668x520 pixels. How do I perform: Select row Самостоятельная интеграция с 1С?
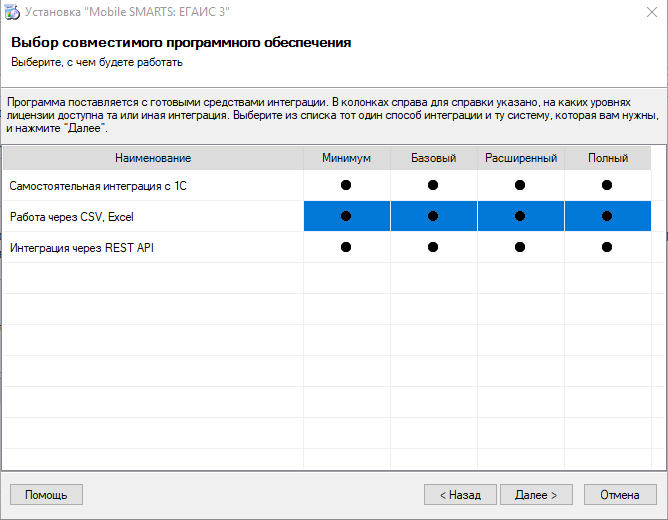(x=327, y=185)
